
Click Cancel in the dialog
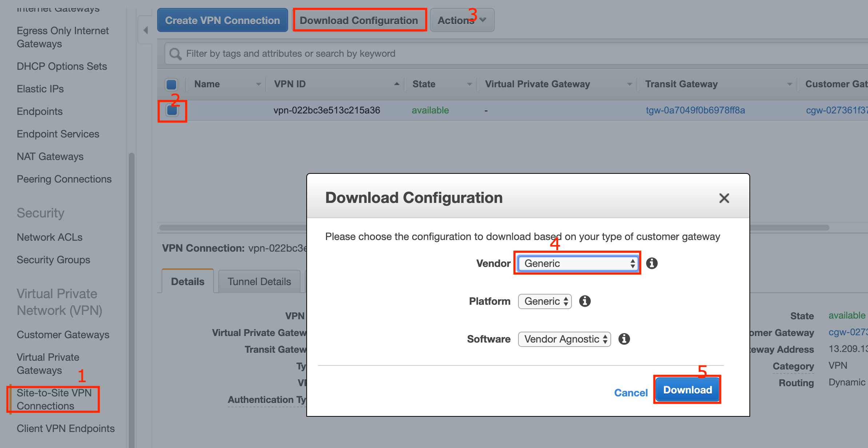click(x=631, y=393)
